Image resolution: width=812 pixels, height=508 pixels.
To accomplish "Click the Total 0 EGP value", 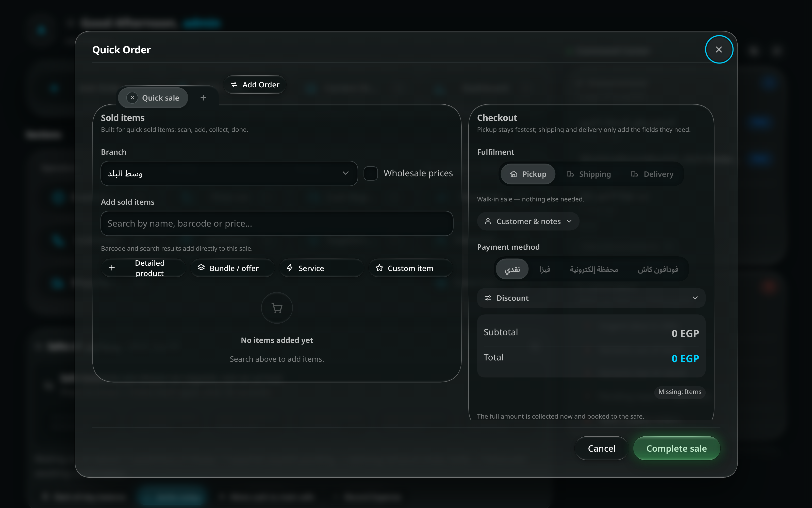I will (685, 358).
